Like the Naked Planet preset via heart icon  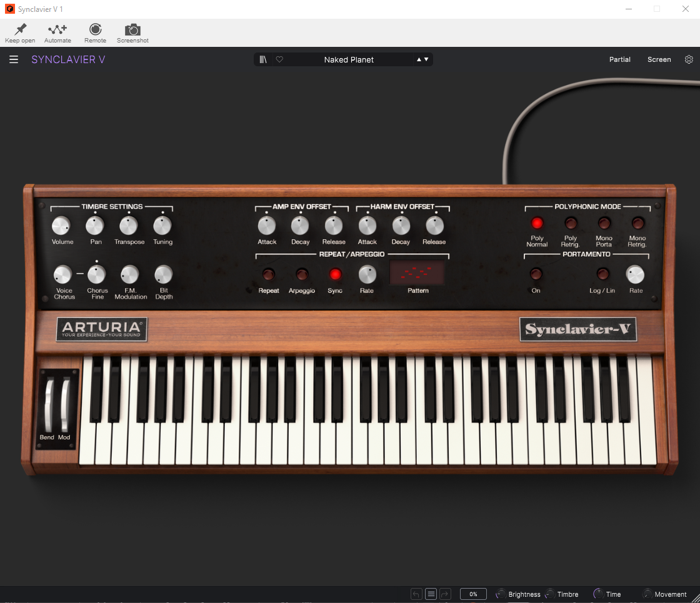point(279,59)
